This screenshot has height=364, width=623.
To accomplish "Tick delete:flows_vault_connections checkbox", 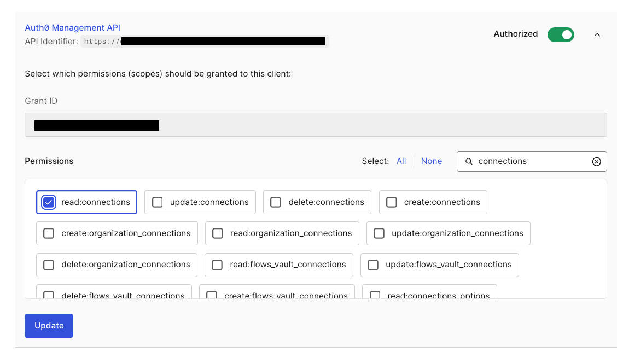I will click(x=49, y=295).
